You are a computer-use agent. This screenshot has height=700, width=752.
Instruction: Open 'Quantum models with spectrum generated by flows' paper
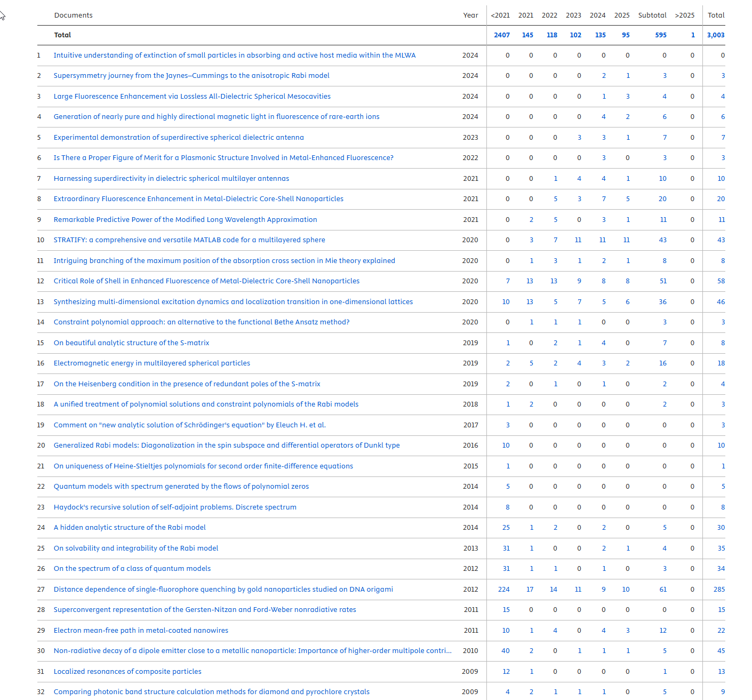(181, 487)
